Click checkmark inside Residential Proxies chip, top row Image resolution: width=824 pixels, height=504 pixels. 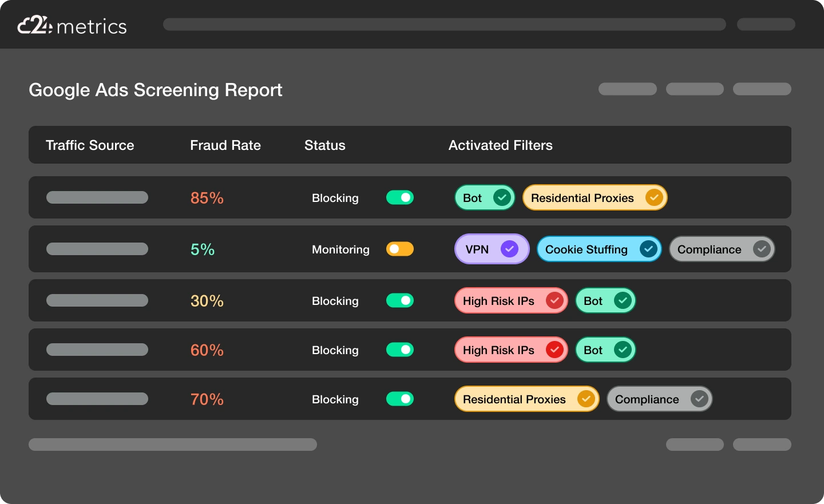[x=653, y=197]
